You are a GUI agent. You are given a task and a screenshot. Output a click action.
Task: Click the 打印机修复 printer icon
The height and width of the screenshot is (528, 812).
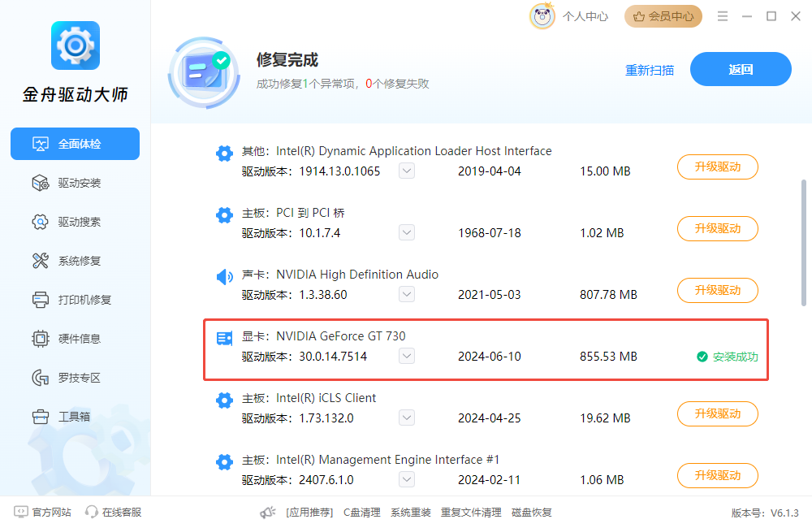[x=41, y=300]
